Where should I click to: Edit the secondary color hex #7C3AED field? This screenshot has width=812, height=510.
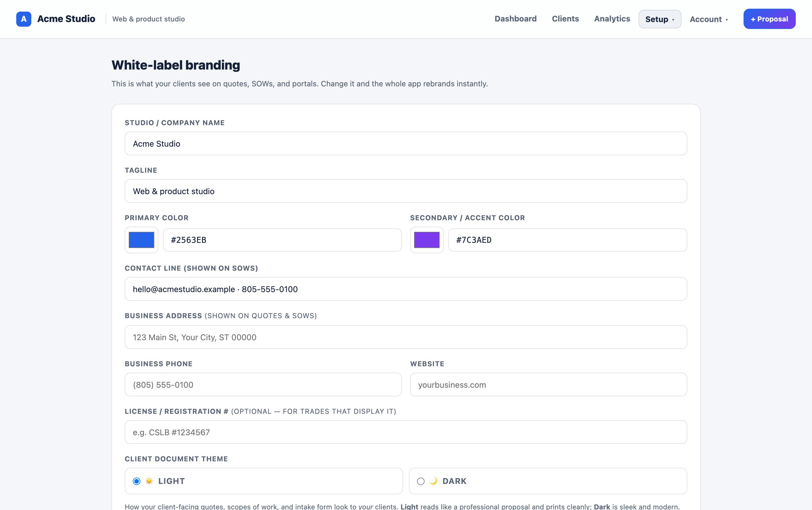pos(568,240)
